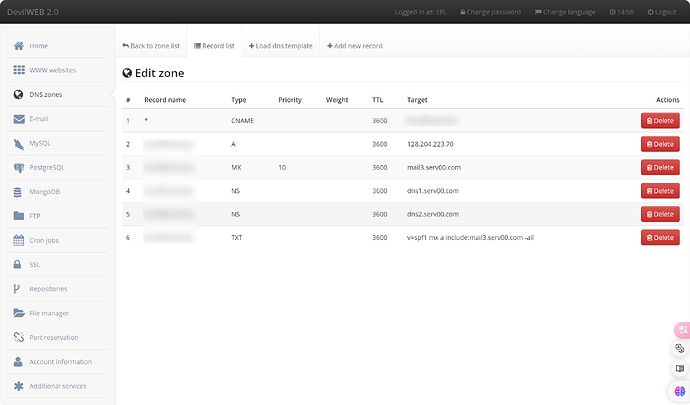
Task: Click the TTL column header
Action: [378, 100]
